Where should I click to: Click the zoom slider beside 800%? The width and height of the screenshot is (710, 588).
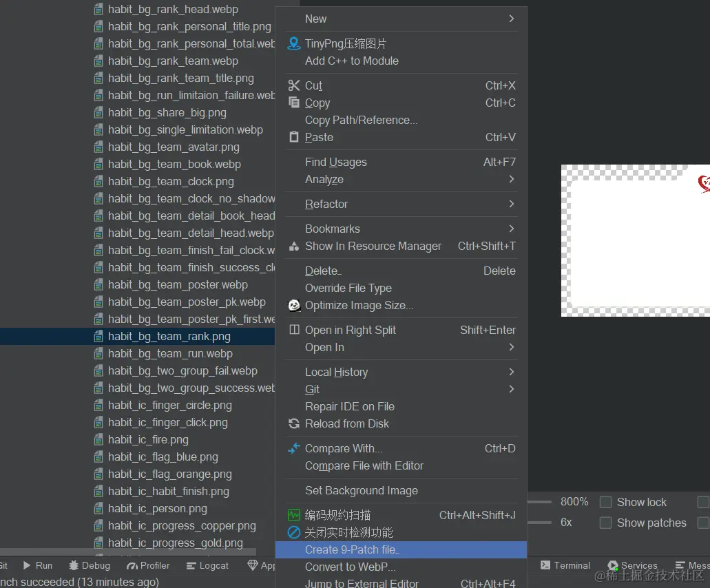pos(540,502)
